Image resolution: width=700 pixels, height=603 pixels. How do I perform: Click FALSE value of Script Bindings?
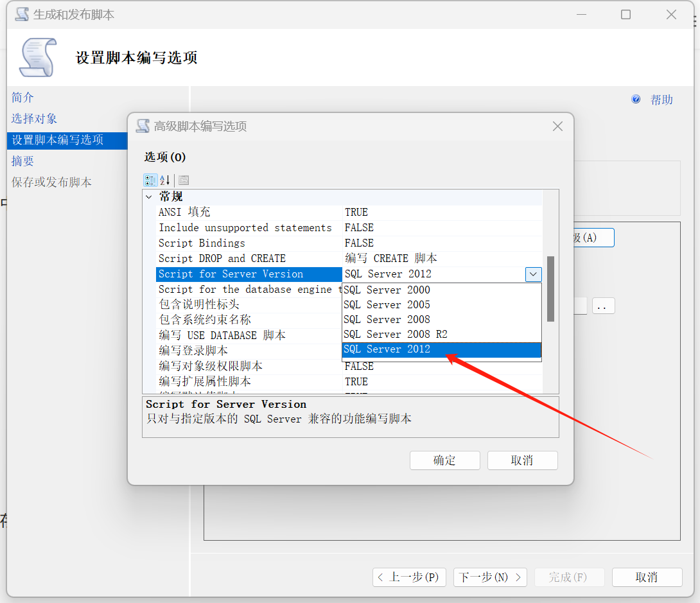(x=359, y=243)
